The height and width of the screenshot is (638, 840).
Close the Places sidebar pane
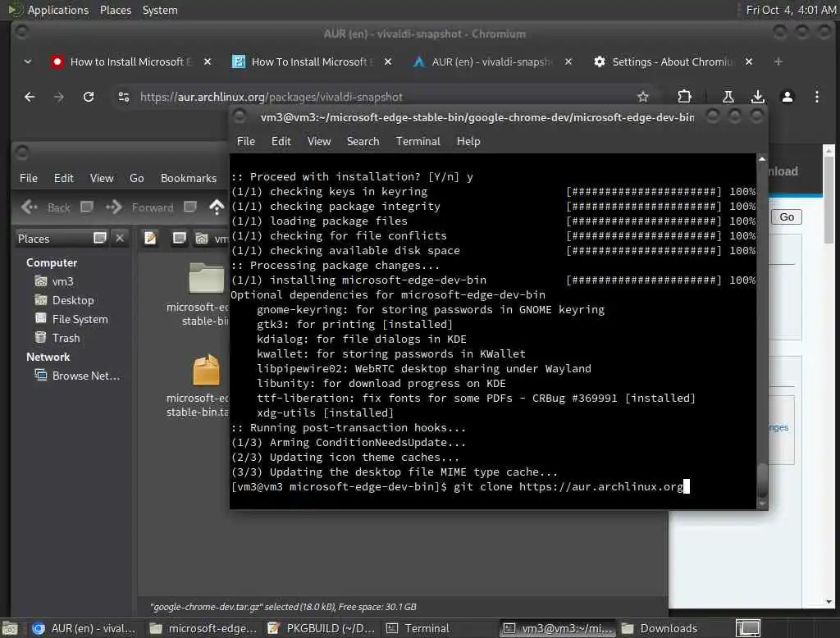(x=120, y=238)
